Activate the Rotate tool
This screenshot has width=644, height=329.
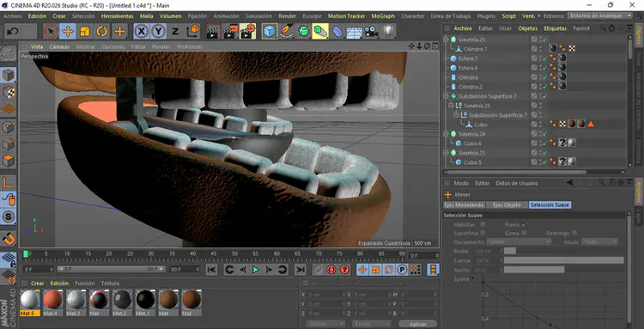tap(102, 31)
